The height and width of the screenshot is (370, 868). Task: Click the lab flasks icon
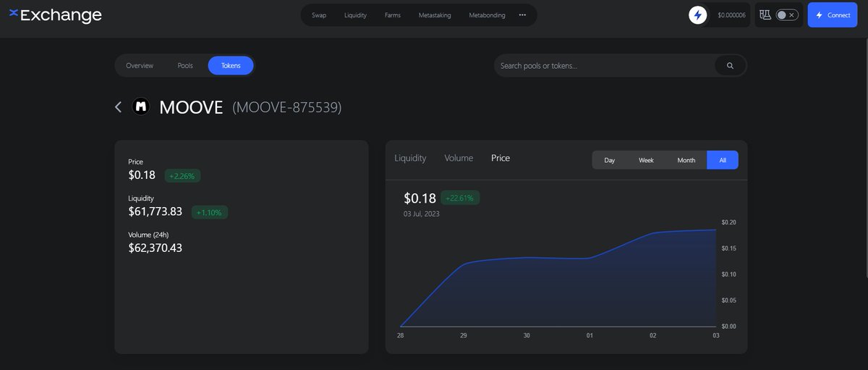[x=765, y=15]
